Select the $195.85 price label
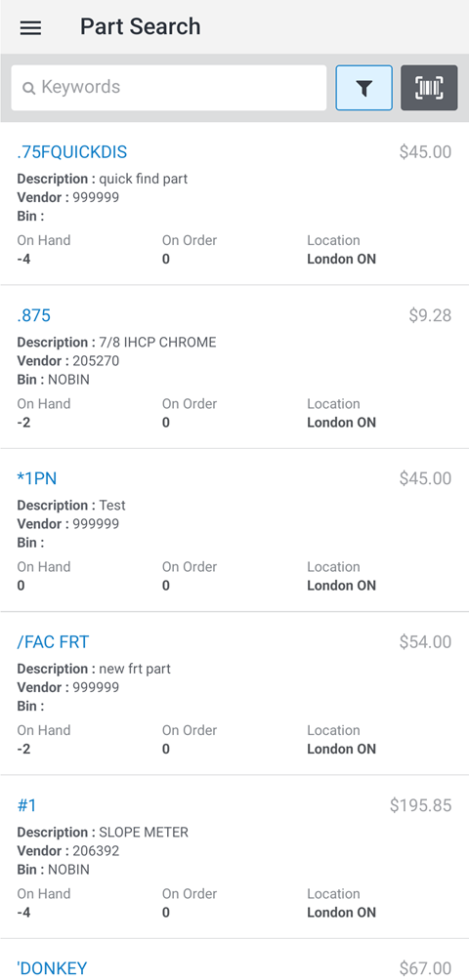469x980 pixels. pos(421,805)
